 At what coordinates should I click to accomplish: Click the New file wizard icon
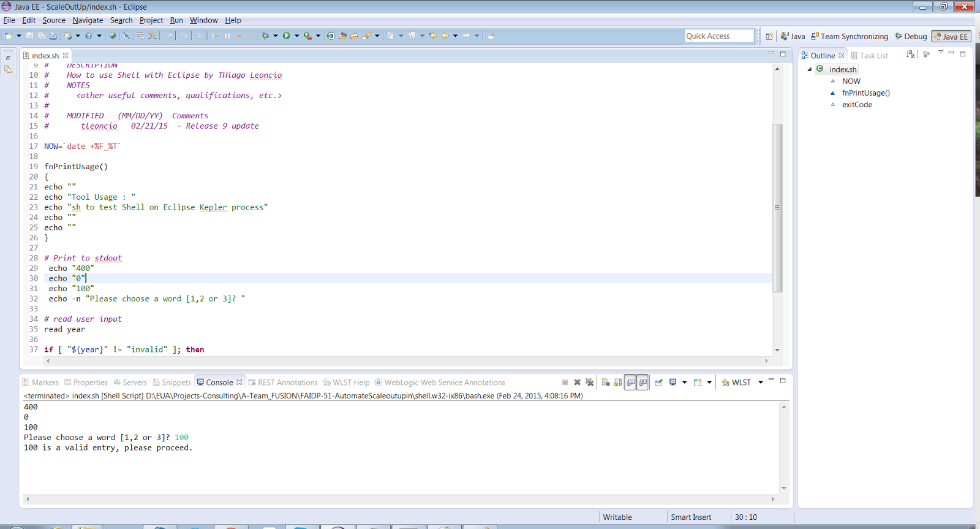pyautogui.click(x=8, y=36)
